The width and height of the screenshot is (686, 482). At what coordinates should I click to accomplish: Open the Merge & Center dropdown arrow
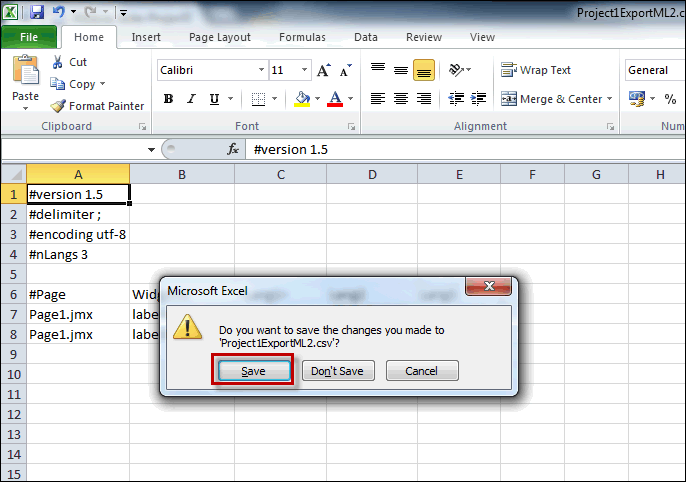[610, 99]
